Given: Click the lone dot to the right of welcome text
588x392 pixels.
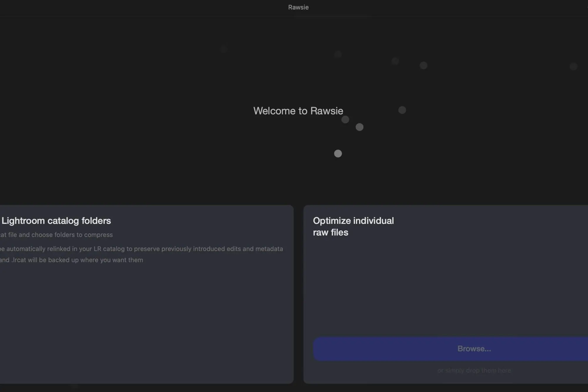Looking at the screenshot, I should 402,110.
